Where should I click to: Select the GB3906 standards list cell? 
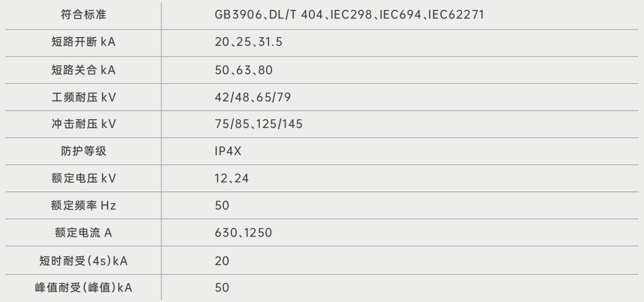(349, 14)
